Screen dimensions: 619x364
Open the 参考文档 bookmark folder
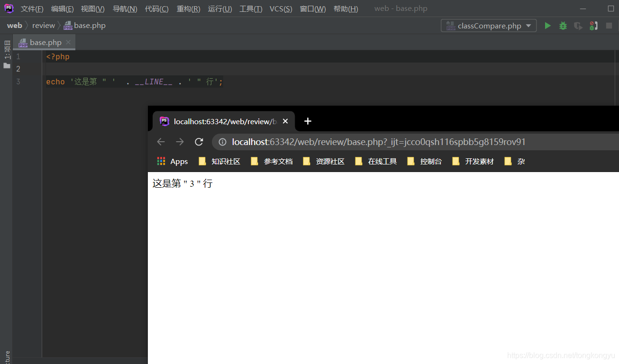(x=272, y=162)
